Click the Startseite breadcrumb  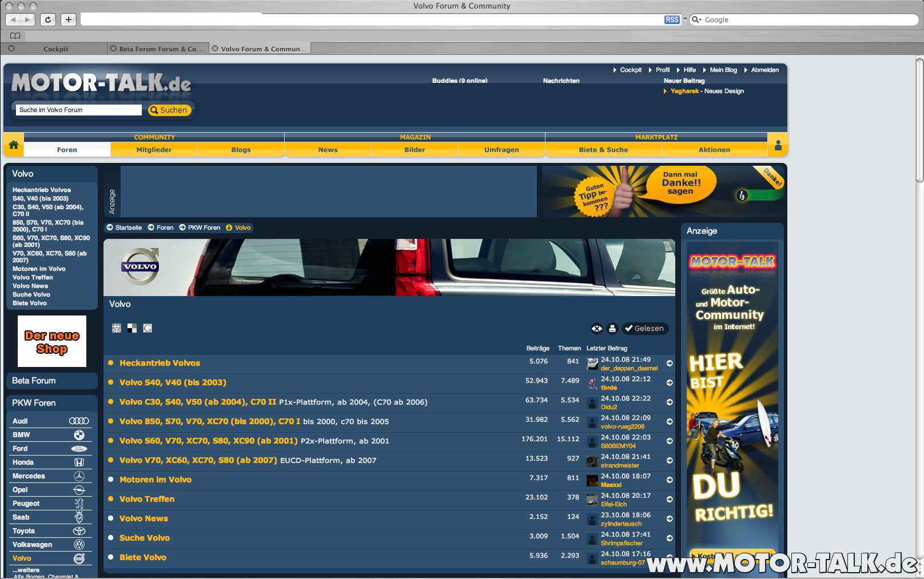pyautogui.click(x=128, y=227)
